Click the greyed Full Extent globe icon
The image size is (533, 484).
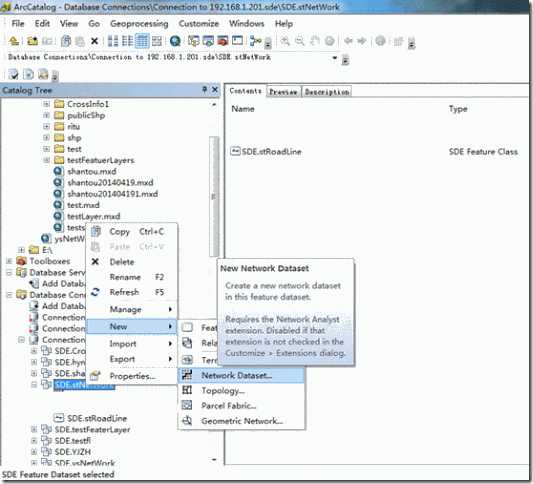tap(329, 41)
